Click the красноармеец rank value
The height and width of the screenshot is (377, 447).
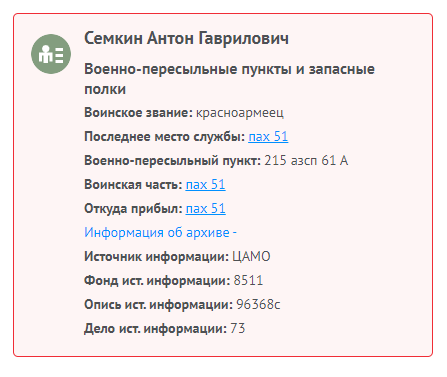click(240, 113)
